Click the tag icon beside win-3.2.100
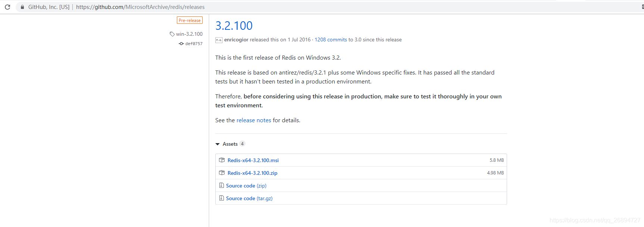This screenshot has height=227, width=644. point(172,34)
